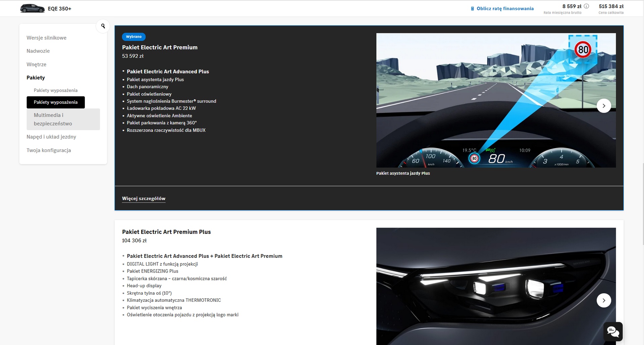Click the EQE 350+ car thumbnail icon
This screenshot has width=644, height=345.
33,8
